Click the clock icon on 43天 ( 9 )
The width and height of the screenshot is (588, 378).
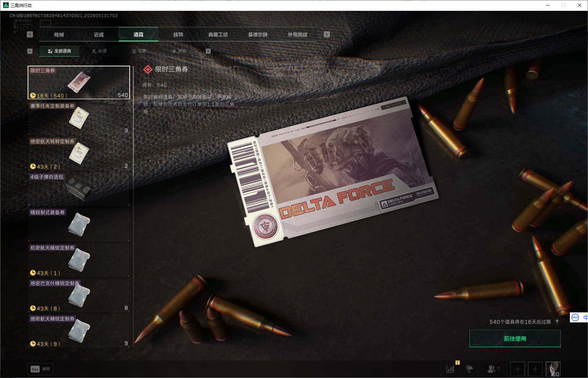tap(33, 343)
